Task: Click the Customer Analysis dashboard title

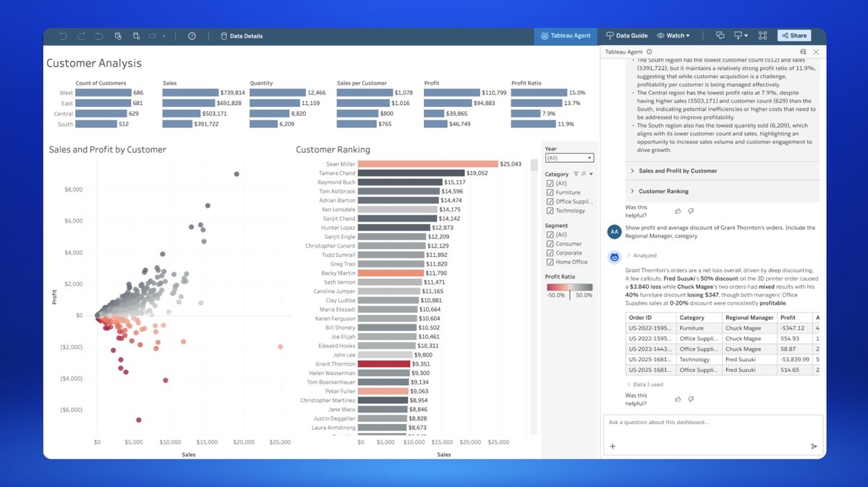Action: pyautogui.click(x=94, y=64)
